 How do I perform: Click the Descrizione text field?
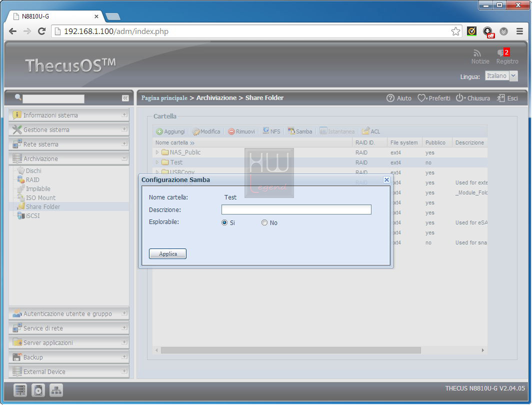coord(296,209)
